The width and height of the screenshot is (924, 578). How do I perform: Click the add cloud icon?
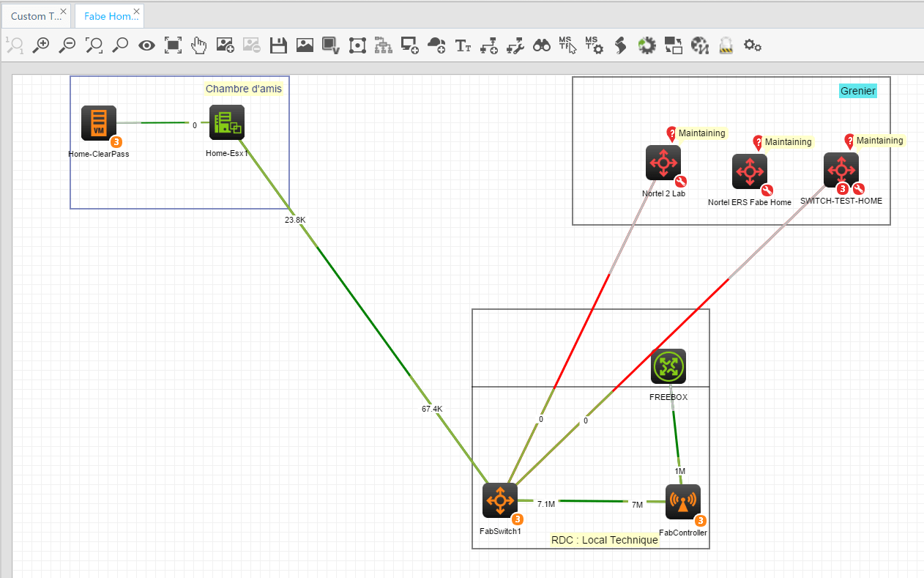[x=436, y=45]
